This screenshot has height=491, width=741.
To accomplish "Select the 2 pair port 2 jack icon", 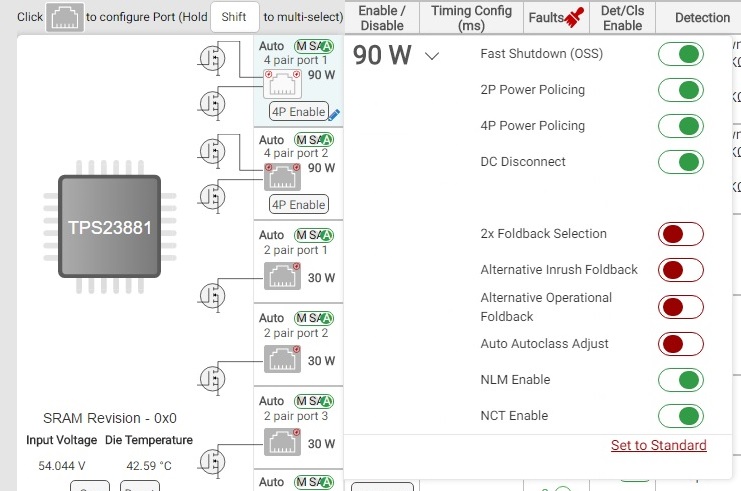I will coord(282,359).
